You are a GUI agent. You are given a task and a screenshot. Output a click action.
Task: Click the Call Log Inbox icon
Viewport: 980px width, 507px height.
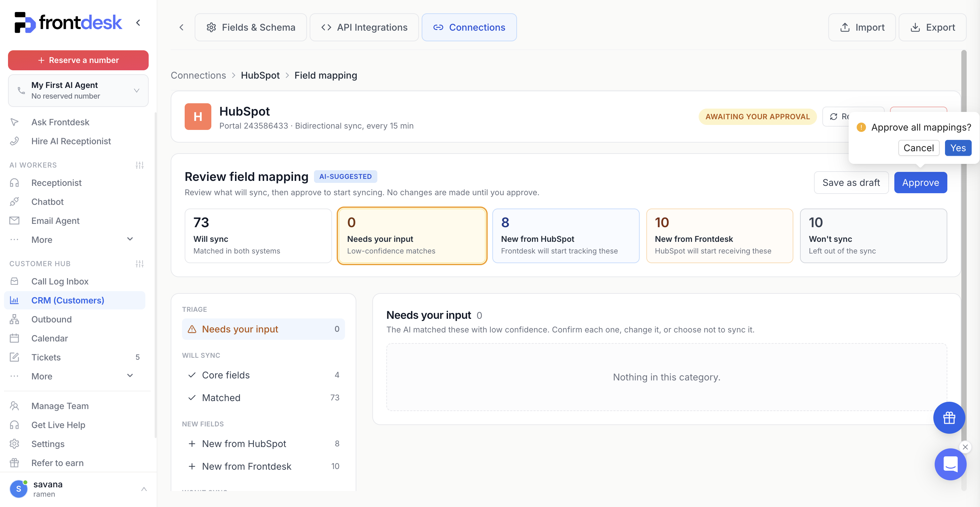click(x=14, y=281)
